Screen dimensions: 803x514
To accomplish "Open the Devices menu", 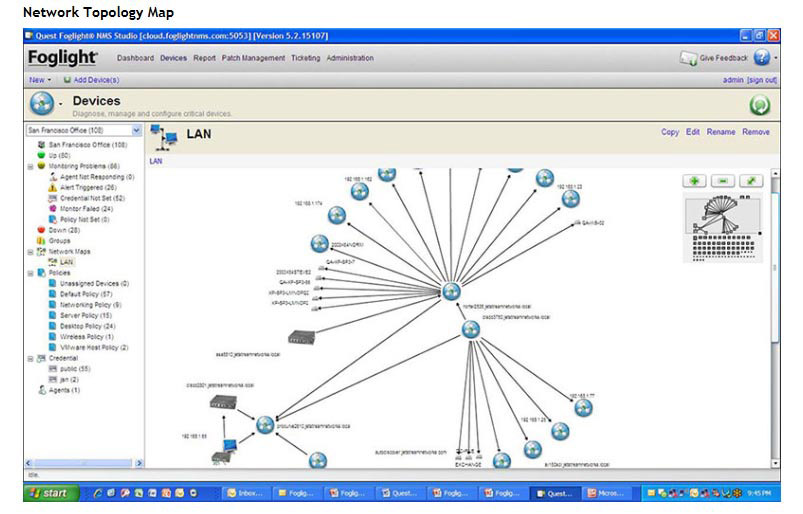I will [x=173, y=58].
